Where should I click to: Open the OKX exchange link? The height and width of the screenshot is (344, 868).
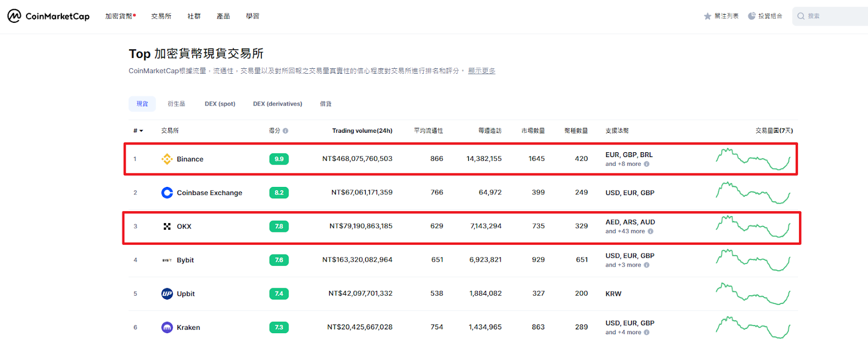click(x=184, y=226)
